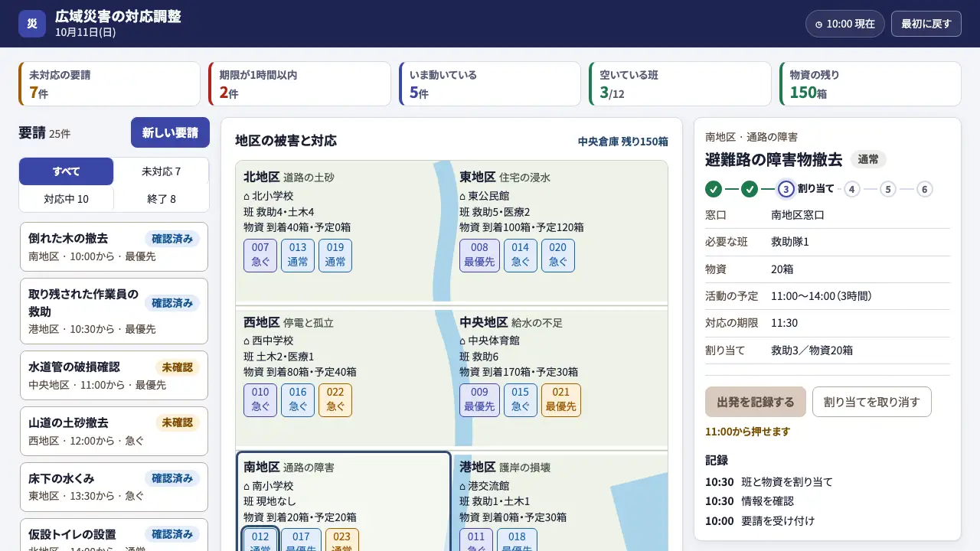This screenshot has width=980, height=551.
Task: Click the house icon beside 南小学校
Action: (x=247, y=485)
